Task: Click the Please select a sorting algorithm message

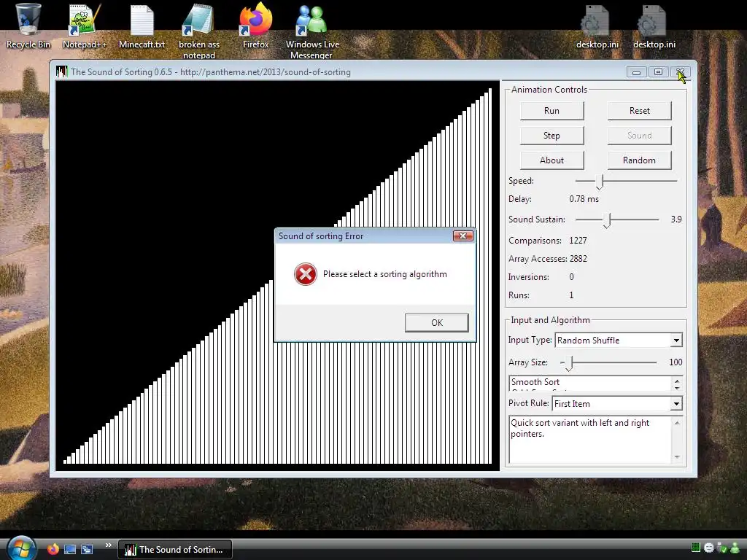Action: (385, 274)
